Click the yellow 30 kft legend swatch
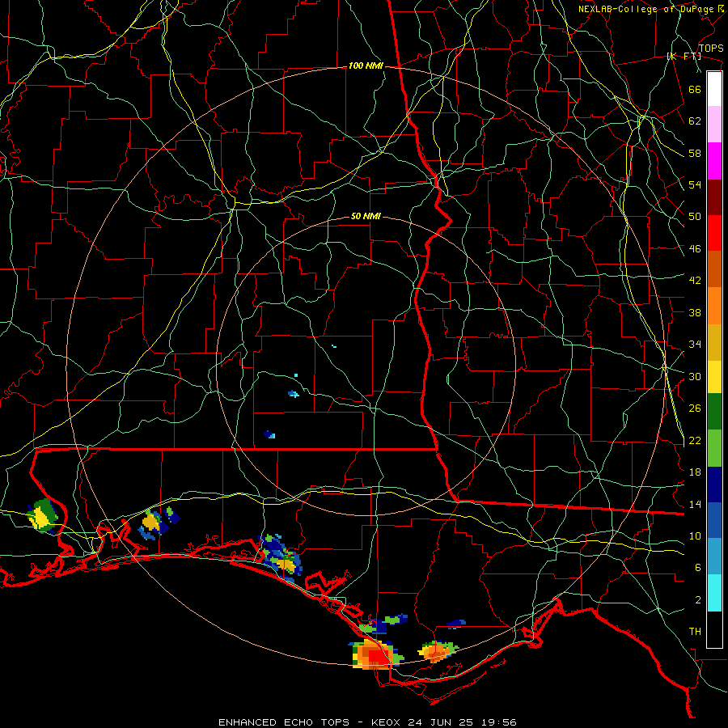The height and width of the screenshot is (728, 728). coord(714,377)
